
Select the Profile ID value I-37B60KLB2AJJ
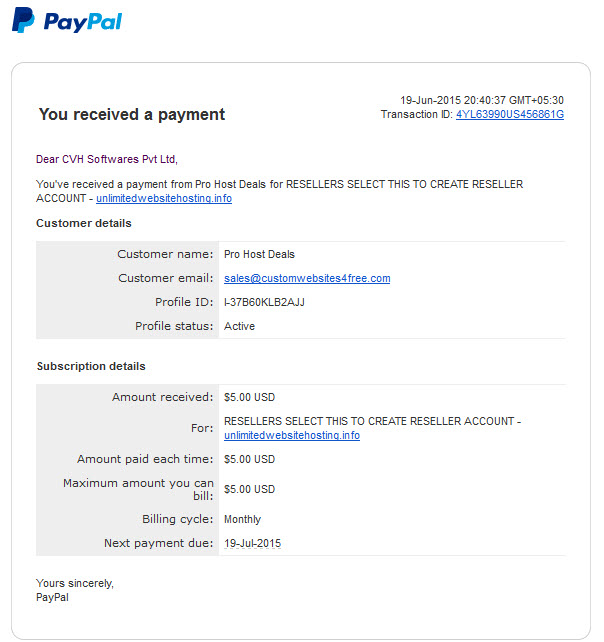[264, 302]
